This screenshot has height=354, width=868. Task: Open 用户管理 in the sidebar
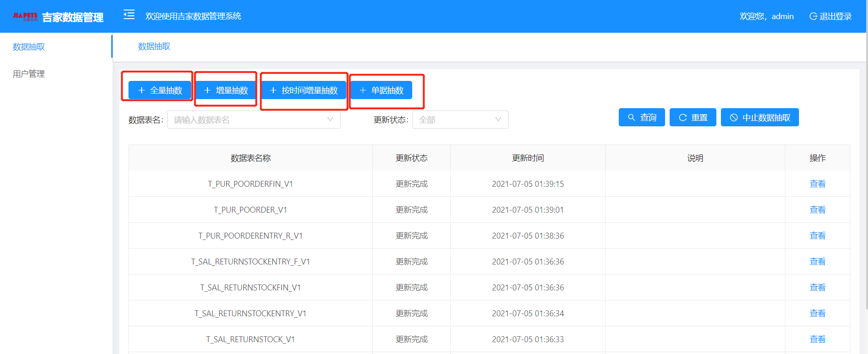(29, 74)
